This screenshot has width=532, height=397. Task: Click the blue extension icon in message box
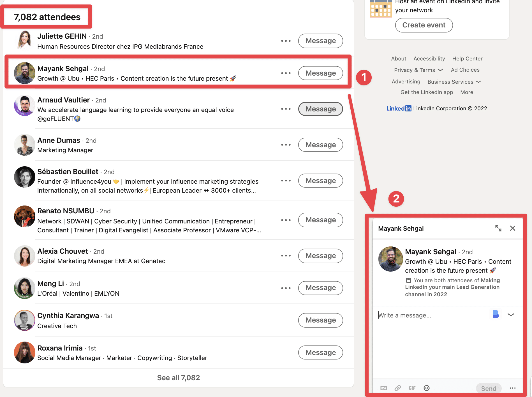[496, 314]
